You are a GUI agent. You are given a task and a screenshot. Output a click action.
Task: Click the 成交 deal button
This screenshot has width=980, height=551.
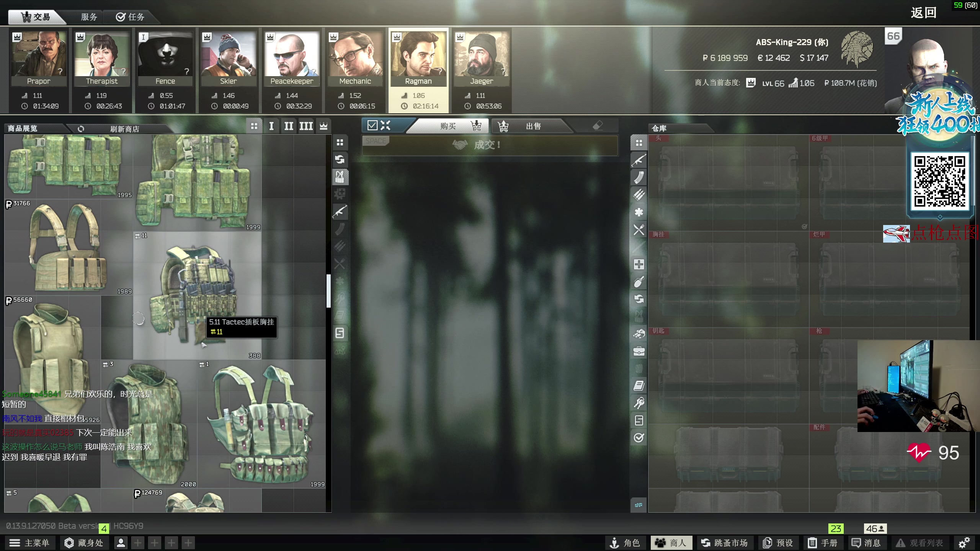click(490, 145)
